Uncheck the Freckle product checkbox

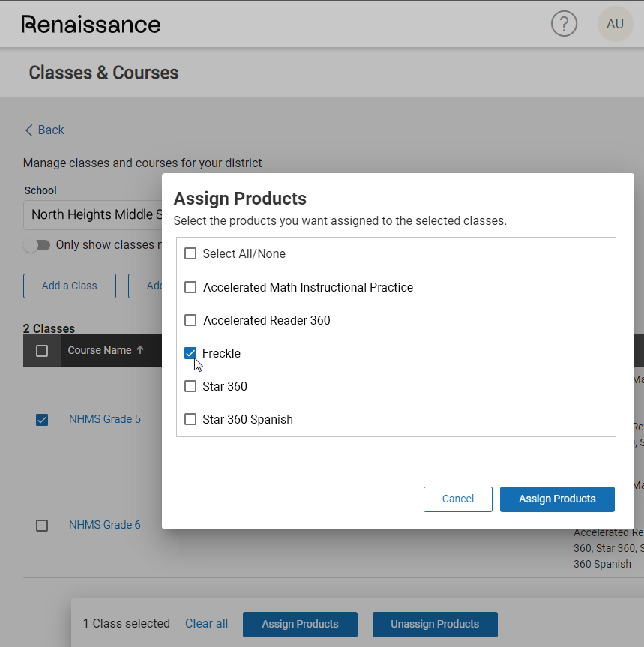[x=190, y=353]
